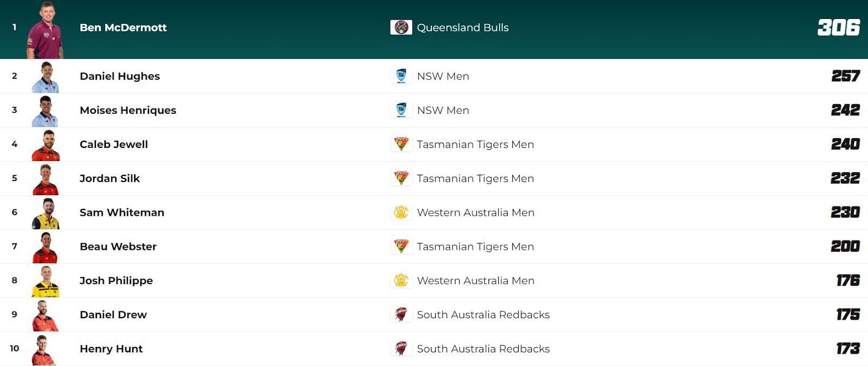Screen dimensions: 868x366
Task: Click NSW Men logo beside Daniel Hughes
Action: coord(401,76)
